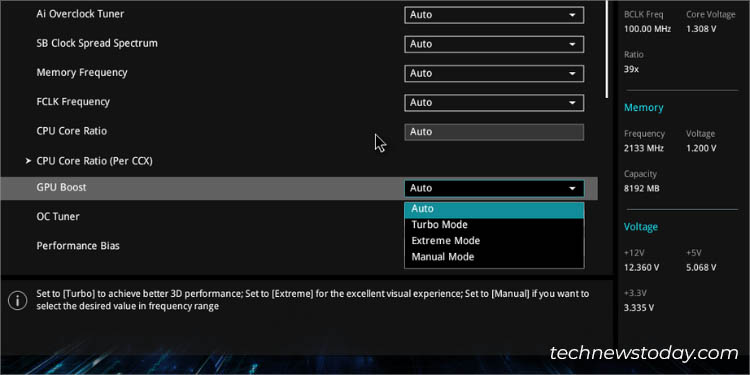
Task: Click the 100.00 MHz BCLK value
Action: tap(647, 29)
